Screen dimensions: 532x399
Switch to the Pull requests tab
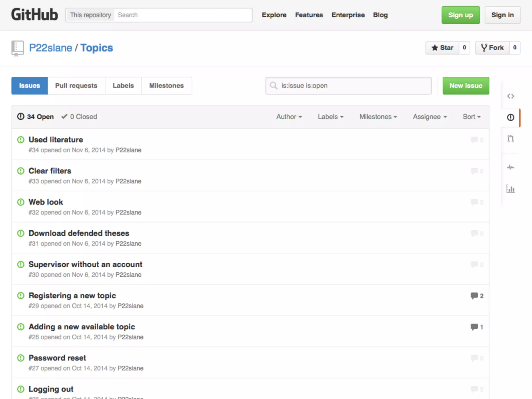coord(76,86)
